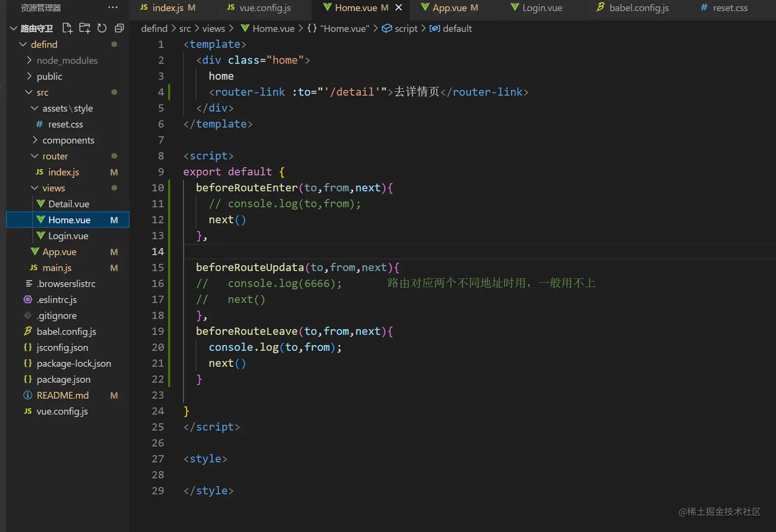This screenshot has height=532, width=776.
Task: Click the Babel icon beside babel.config.js in explorer
Action: 28,331
